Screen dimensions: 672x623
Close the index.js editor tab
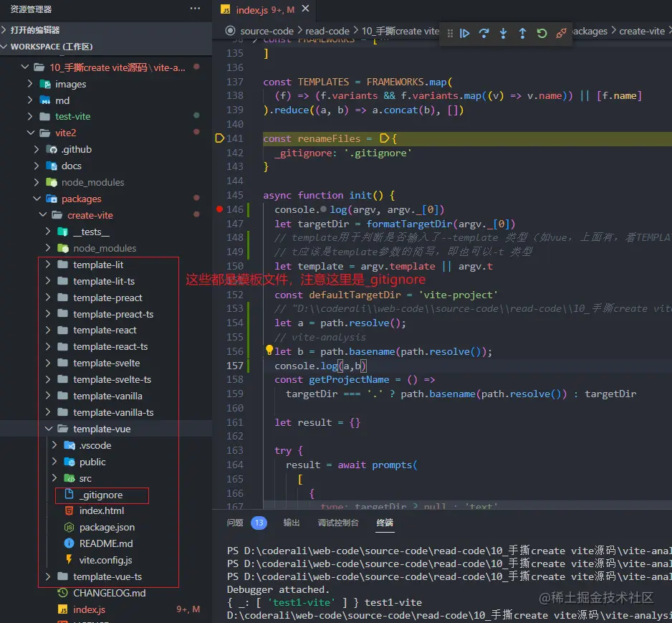coord(306,9)
